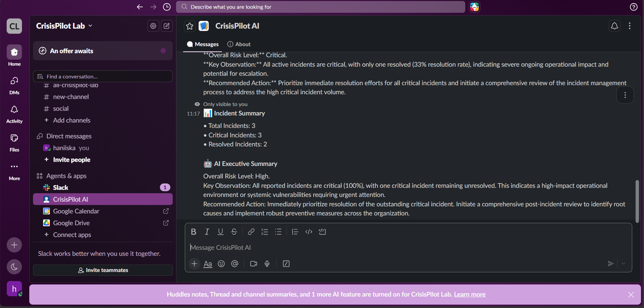Insert inline code formatting

[309, 232]
